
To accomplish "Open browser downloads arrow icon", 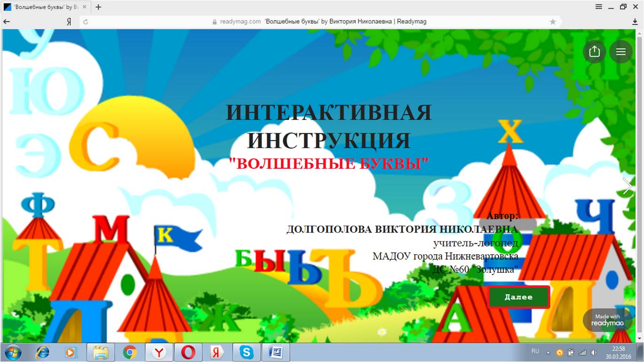I will coord(635,22).
